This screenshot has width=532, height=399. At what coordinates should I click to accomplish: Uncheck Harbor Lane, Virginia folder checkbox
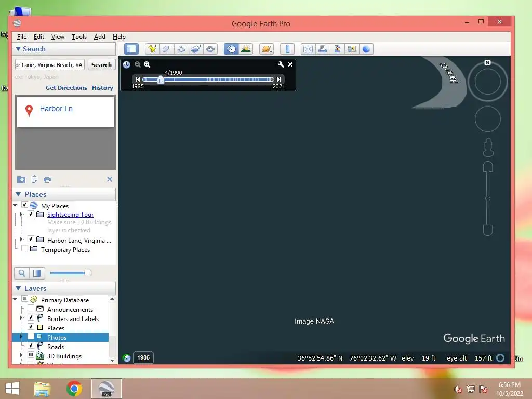tap(31, 239)
